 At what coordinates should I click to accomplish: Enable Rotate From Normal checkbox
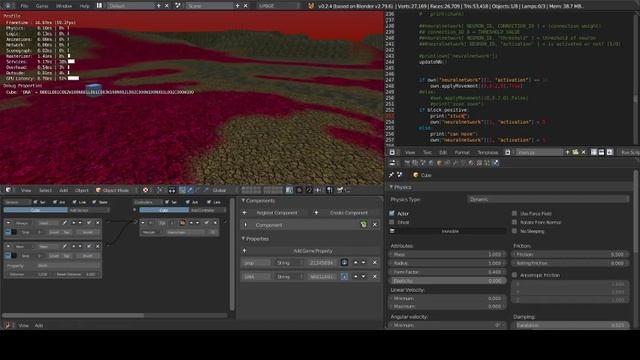point(514,222)
